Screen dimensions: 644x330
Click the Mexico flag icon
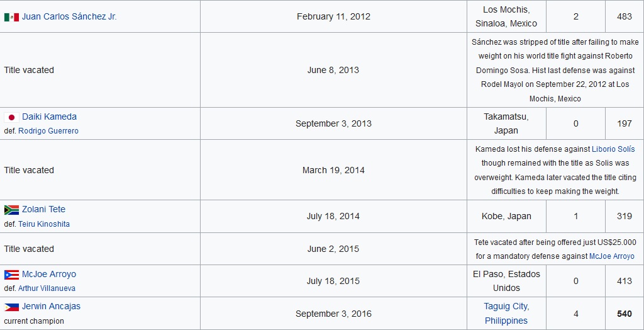point(11,17)
